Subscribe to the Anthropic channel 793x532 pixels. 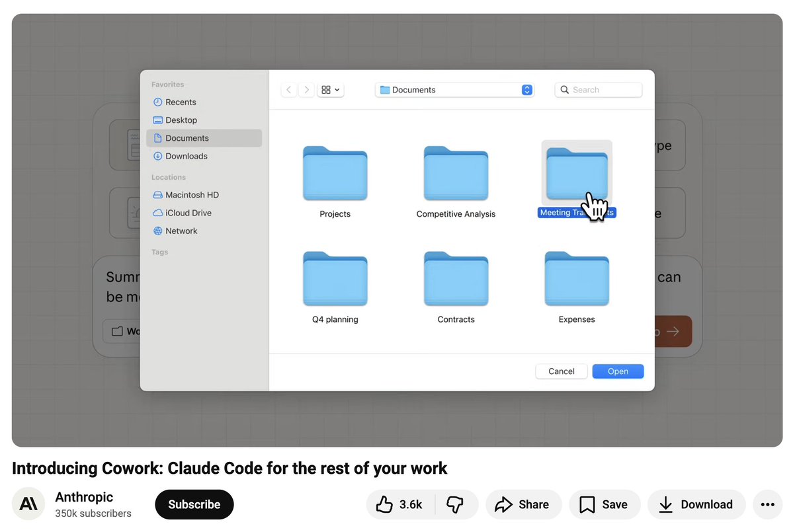pyautogui.click(x=194, y=504)
